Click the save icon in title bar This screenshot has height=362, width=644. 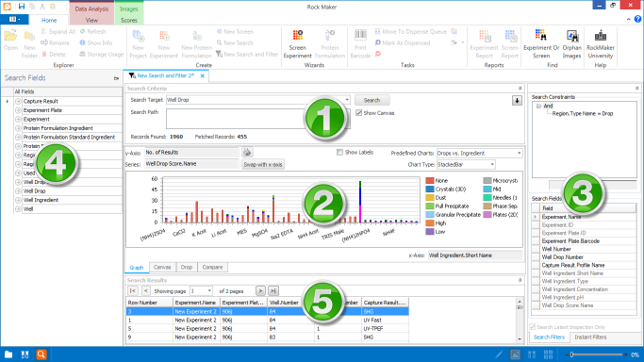(x=22, y=7)
